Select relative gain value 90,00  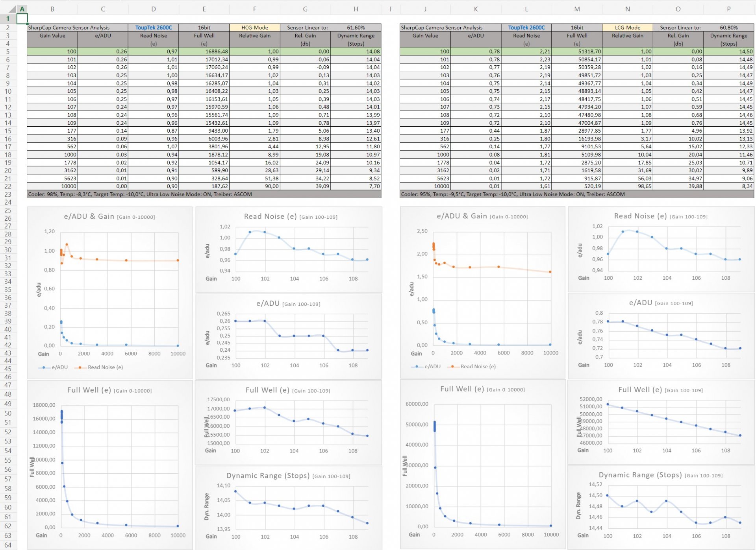tap(254, 186)
